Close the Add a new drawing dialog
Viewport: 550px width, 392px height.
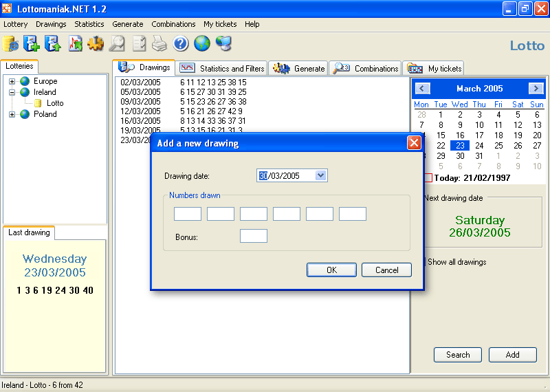tap(414, 143)
